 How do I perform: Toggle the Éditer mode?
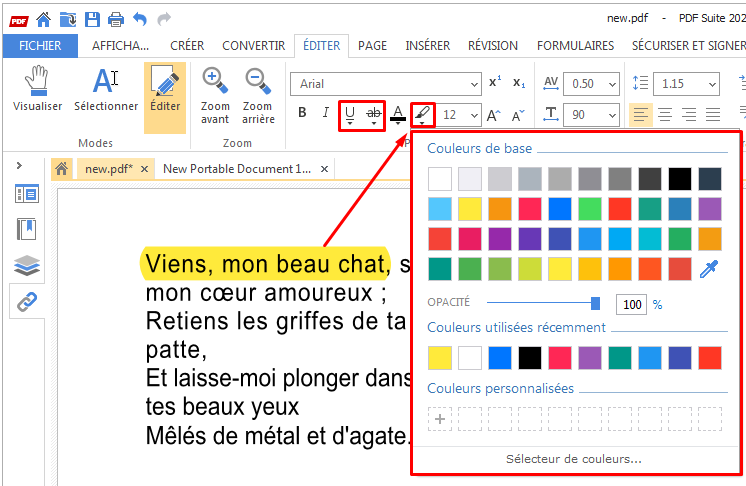click(165, 97)
